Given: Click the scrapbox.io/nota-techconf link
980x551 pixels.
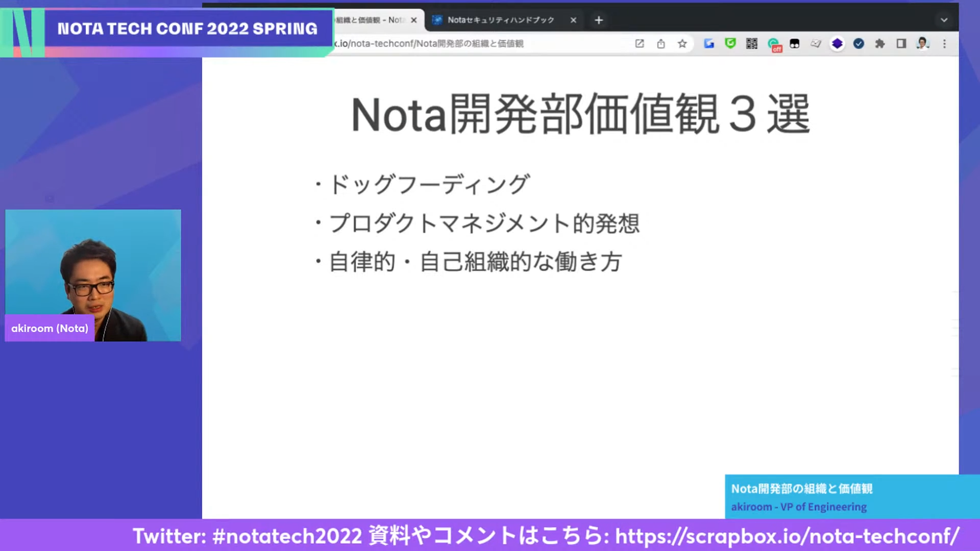Looking at the screenshot, I should (787, 536).
